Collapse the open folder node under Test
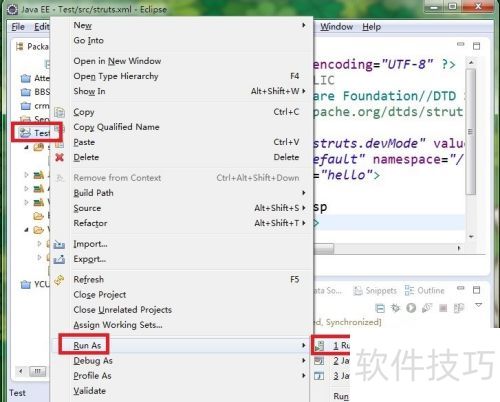Image resolution: width=500 pixels, height=402 pixels. pos(26,230)
